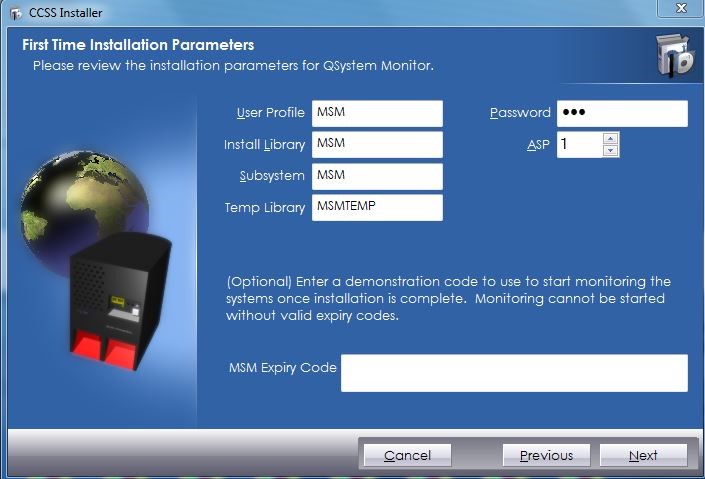Click the User Profile label
The width and height of the screenshot is (705, 479).
[270, 113]
